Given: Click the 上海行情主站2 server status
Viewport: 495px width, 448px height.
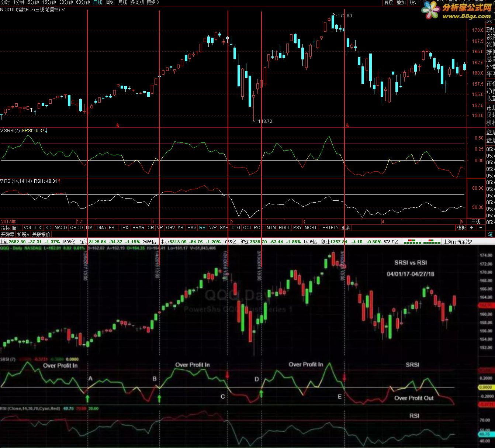Looking at the screenshot, I should tap(458, 242).
